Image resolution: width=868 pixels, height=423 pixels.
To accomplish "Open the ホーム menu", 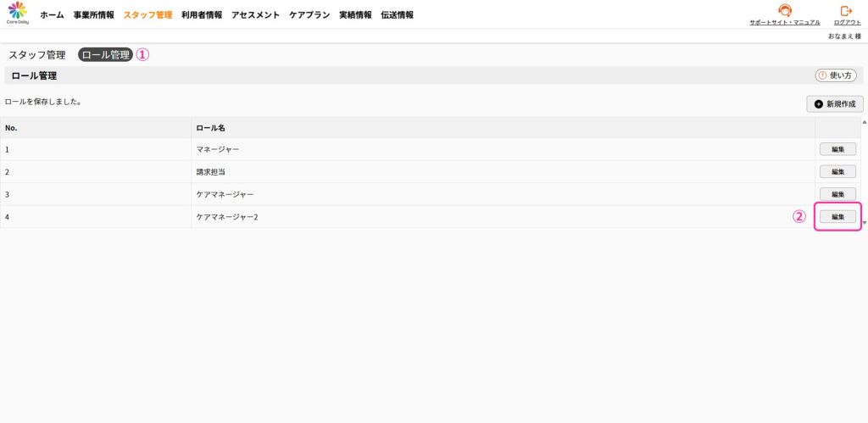I will (52, 15).
